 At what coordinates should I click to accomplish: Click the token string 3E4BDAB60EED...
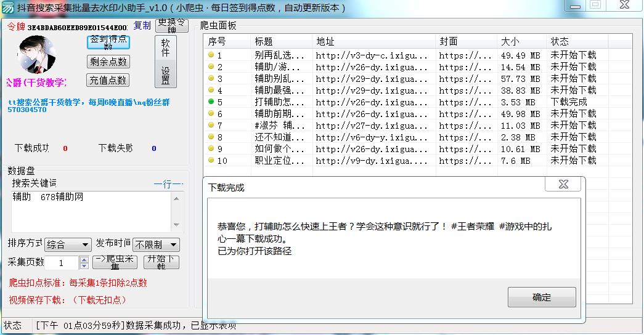click(x=78, y=28)
